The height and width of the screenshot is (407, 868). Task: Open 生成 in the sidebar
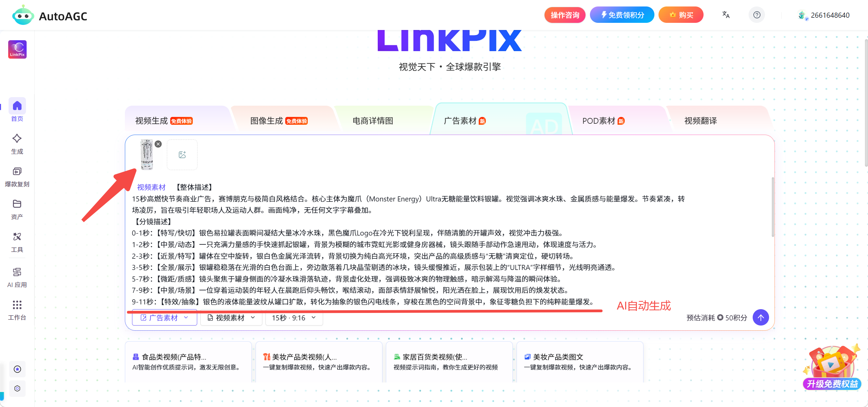(17, 144)
